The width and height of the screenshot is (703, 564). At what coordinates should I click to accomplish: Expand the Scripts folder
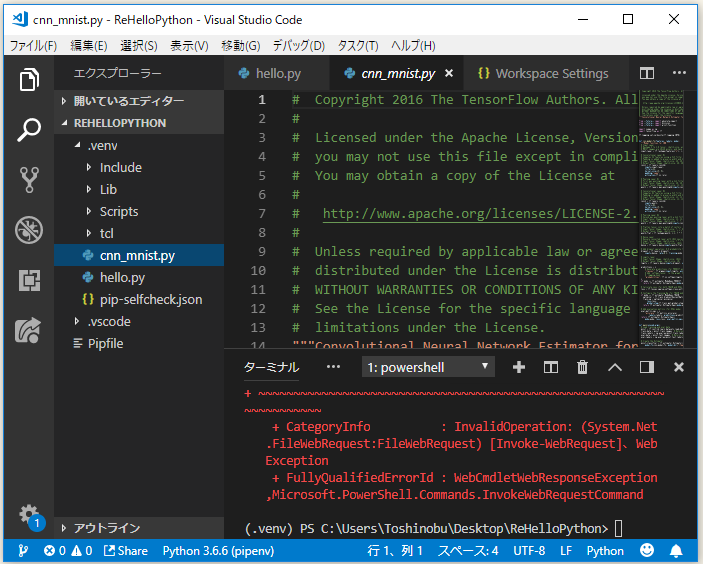tap(139, 211)
